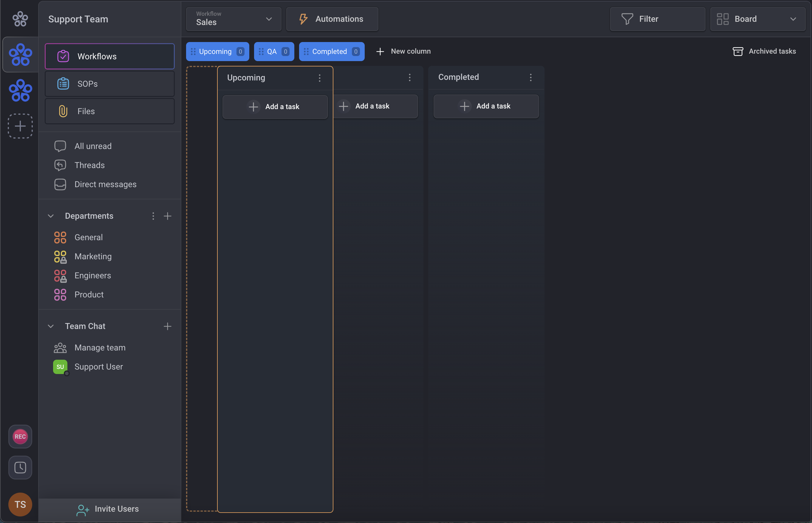This screenshot has height=523, width=812.
Task: Add new department with plus icon
Action: [x=168, y=216]
